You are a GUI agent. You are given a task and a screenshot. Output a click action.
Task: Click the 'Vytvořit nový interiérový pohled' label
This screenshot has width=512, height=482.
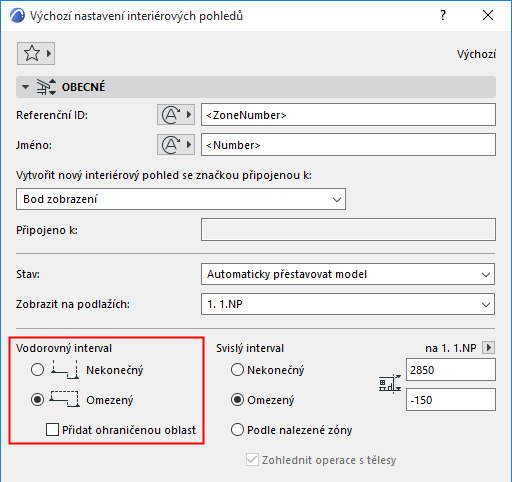(x=164, y=175)
